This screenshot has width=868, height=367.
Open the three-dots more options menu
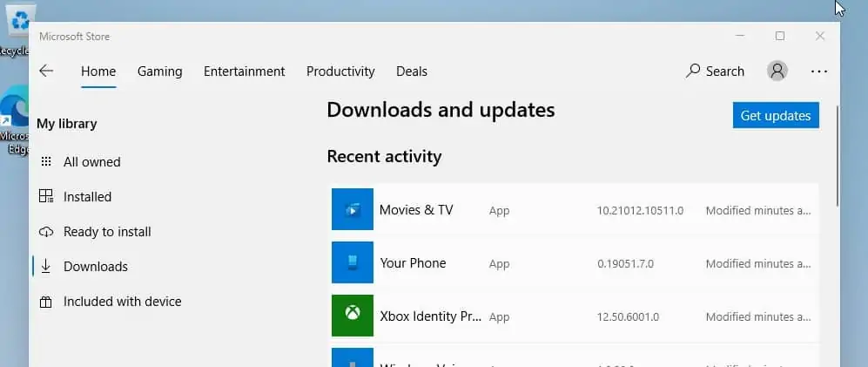tap(819, 71)
